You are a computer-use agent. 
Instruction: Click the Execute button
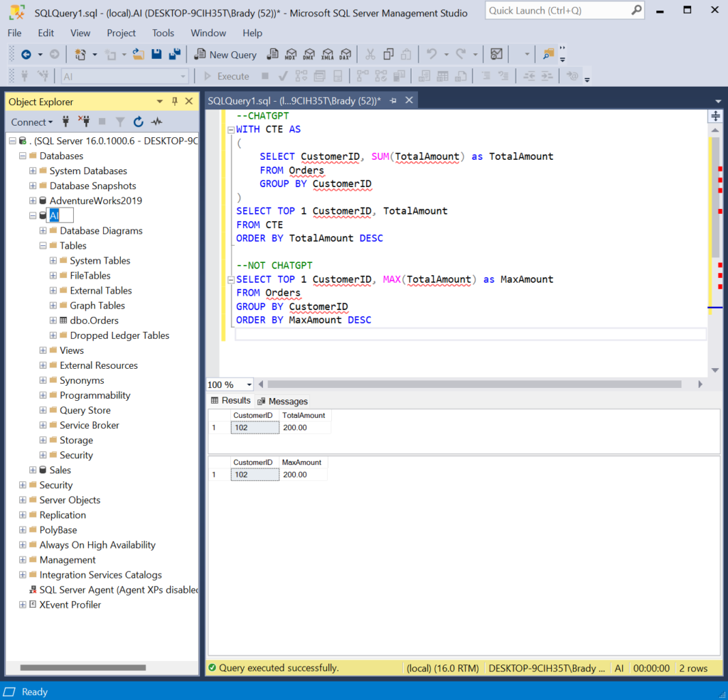click(x=227, y=76)
